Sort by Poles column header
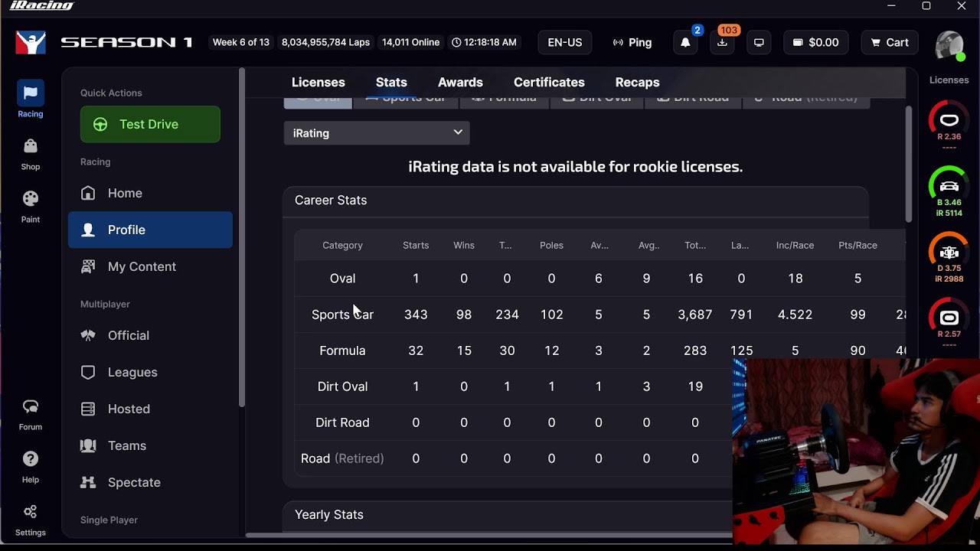This screenshot has height=551, width=980. pyautogui.click(x=551, y=246)
